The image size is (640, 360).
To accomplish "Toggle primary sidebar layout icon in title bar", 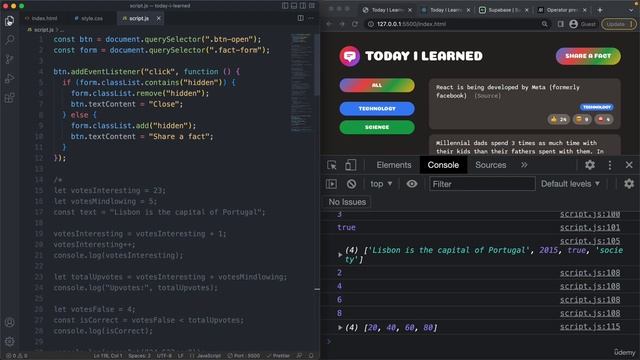I will coord(285,6).
